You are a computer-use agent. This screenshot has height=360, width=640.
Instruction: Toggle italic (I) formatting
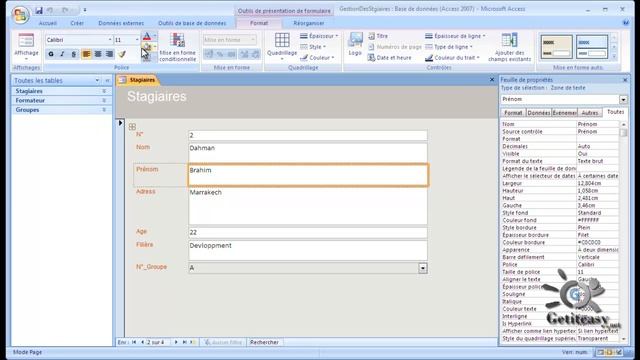coord(62,54)
